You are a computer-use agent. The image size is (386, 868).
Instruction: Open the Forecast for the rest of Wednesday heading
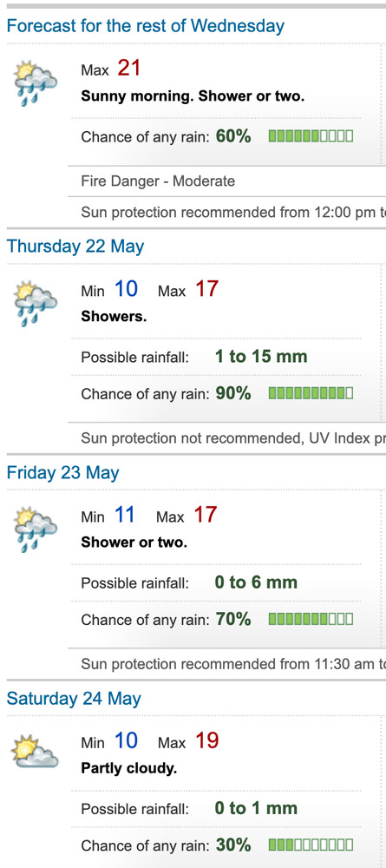[x=146, y=25]
